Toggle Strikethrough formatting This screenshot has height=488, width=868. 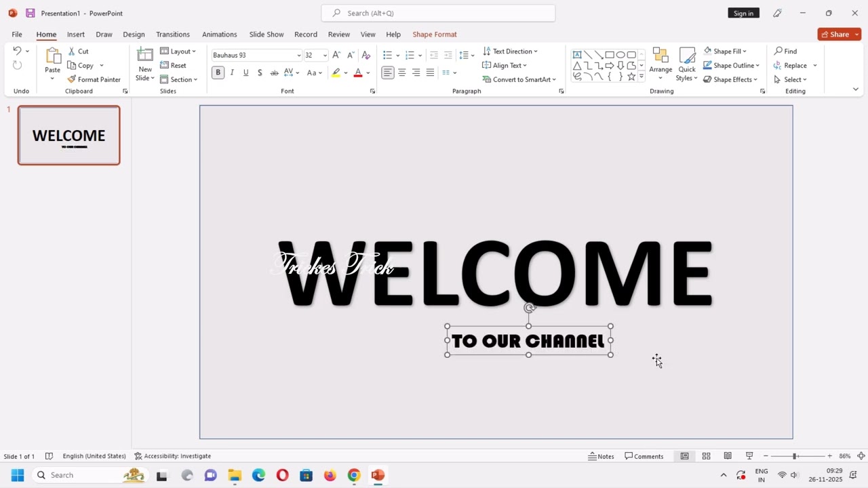[274, 73]
